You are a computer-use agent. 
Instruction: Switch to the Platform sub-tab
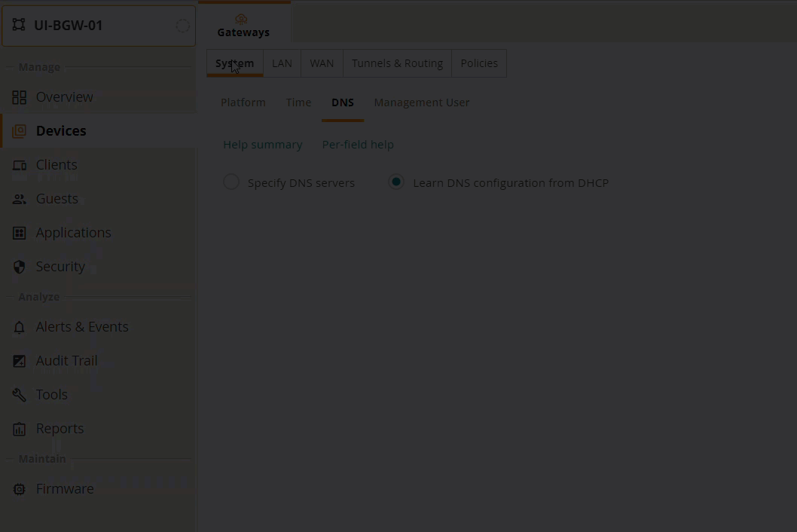pos(243,102)
